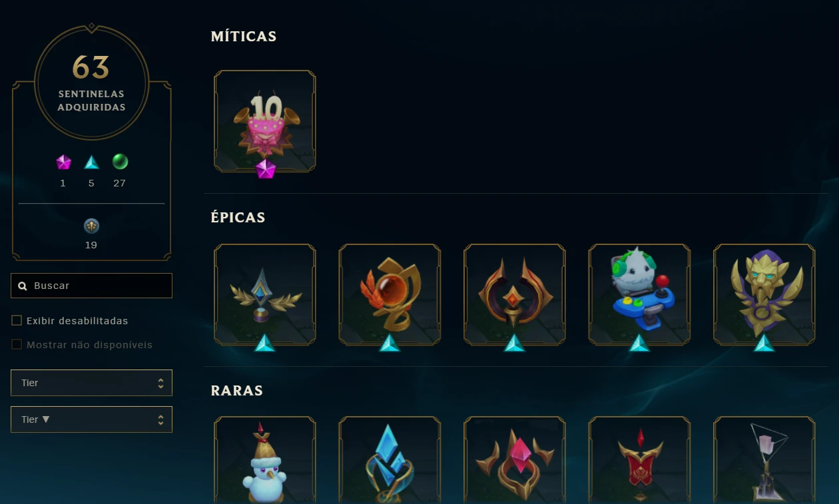Pick the red crest banner ward
The image size is (839, 504).
pos(639,460)
